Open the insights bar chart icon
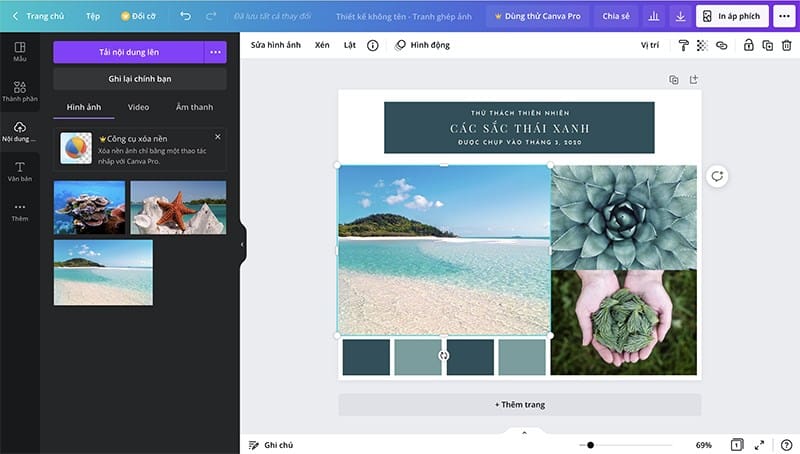The width and height of the screenshot is (800, 454). click(653, 16)
